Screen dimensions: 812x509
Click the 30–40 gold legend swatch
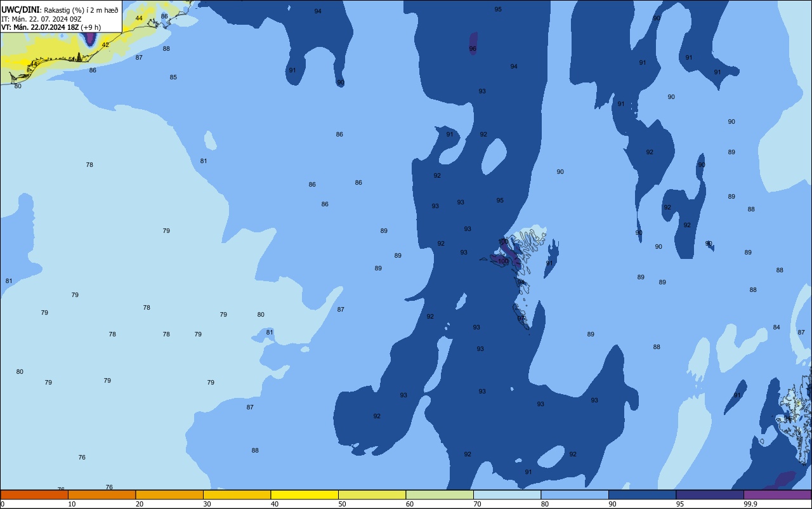click(x=237, y=494)
